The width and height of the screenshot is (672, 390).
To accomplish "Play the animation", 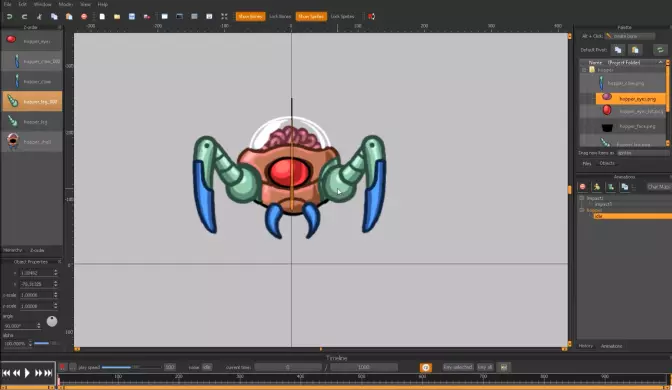I will (27, 373).
